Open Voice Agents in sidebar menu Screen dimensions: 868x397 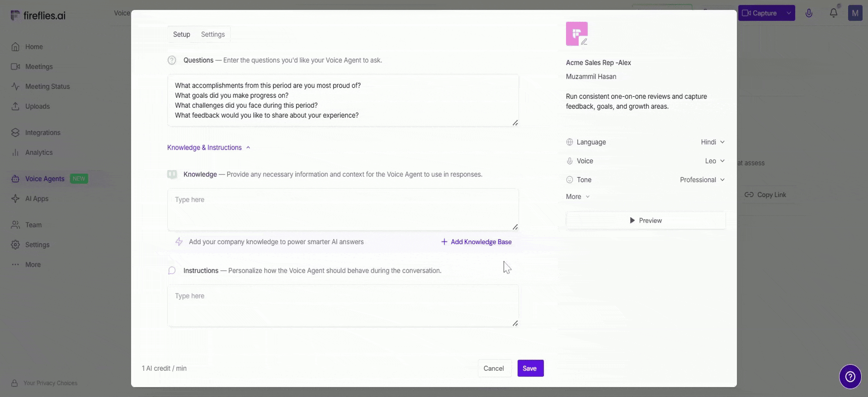(x=45, y=179)
